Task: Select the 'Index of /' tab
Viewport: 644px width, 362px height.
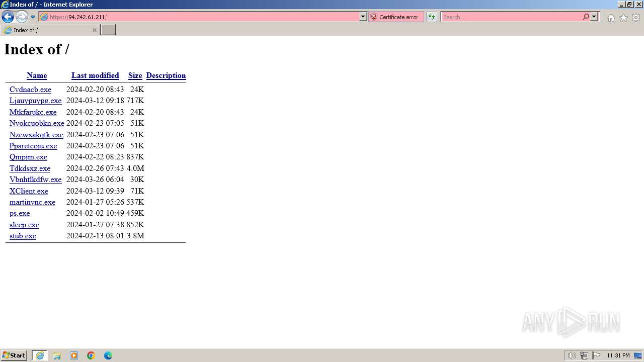Action: click(x=50, y=30)
